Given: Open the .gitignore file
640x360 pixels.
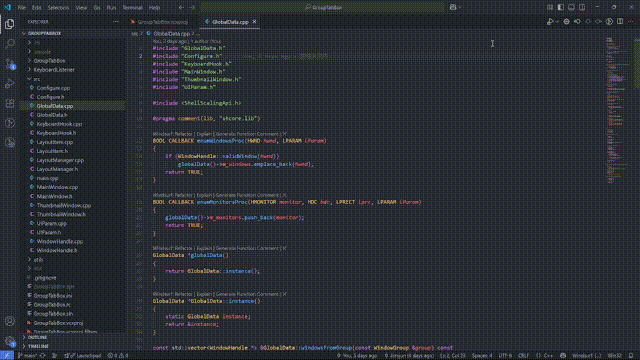Looking at the screenshot, I should point(45,278).
